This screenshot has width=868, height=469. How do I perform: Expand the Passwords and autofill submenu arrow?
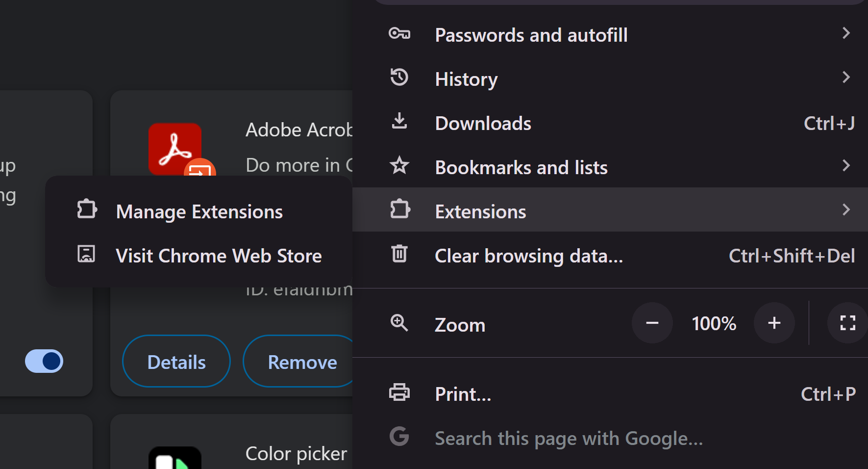[x=846, y=33]
